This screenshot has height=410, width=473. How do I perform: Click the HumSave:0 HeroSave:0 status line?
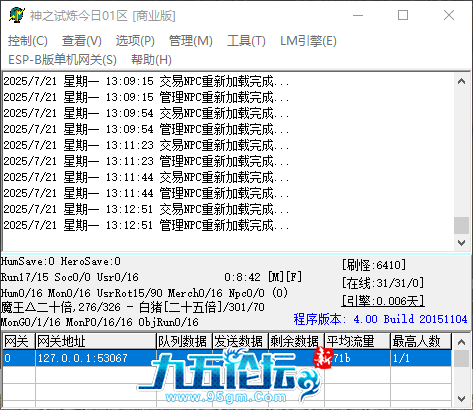(x=61, y=261)
